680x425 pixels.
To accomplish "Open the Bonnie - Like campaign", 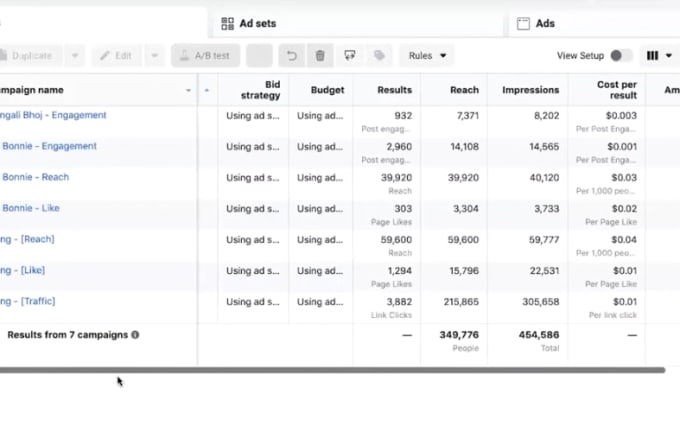I will pos(31,208).
